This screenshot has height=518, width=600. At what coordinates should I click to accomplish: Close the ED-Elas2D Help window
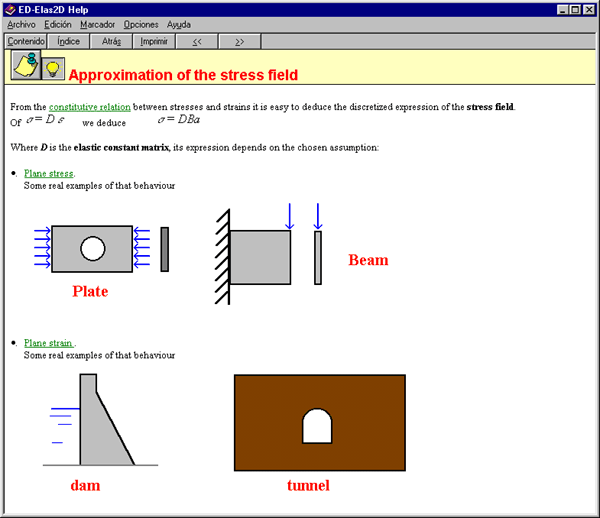(589, 10)
